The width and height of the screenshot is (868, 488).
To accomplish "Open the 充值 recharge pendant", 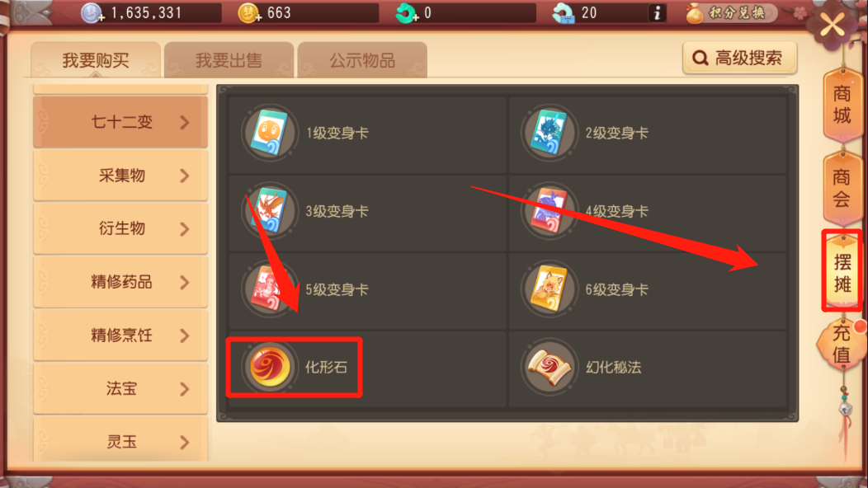I will [x=842, y=343].
